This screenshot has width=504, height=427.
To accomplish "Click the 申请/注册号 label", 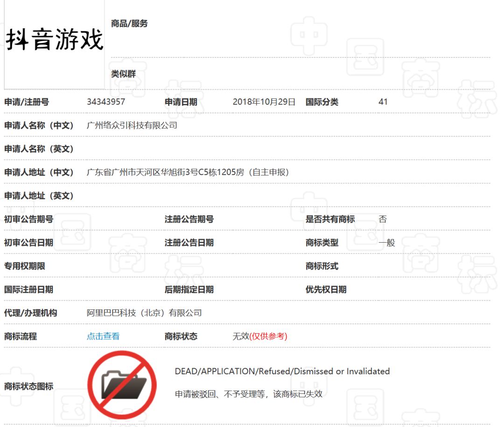I will click(26, 102).
